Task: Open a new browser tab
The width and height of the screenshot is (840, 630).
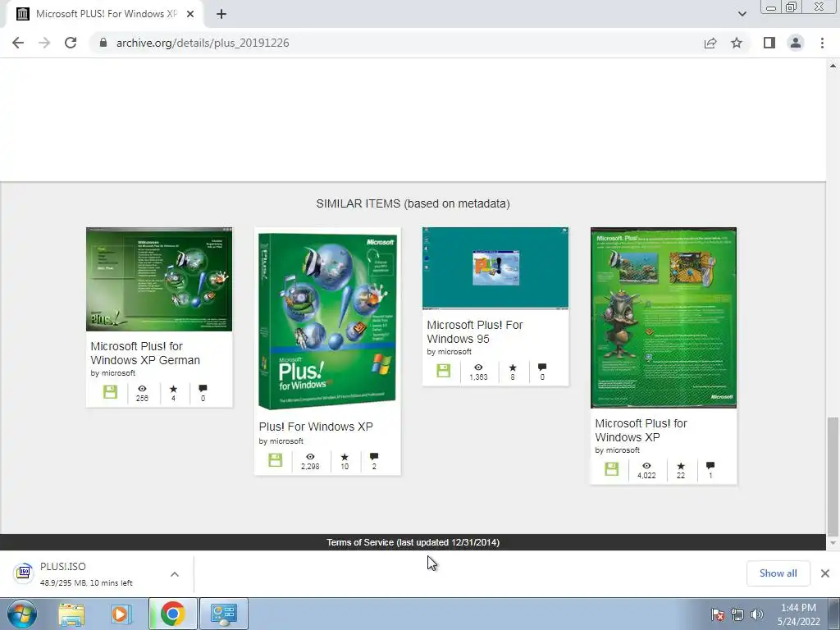Action: pyautogui.click(x=221, y=14)
